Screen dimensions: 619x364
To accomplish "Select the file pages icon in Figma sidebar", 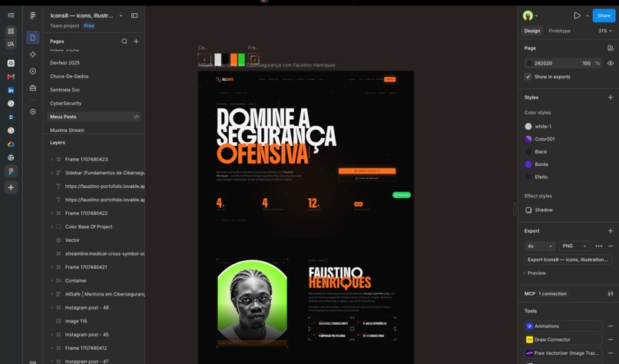I will (33, 38).
